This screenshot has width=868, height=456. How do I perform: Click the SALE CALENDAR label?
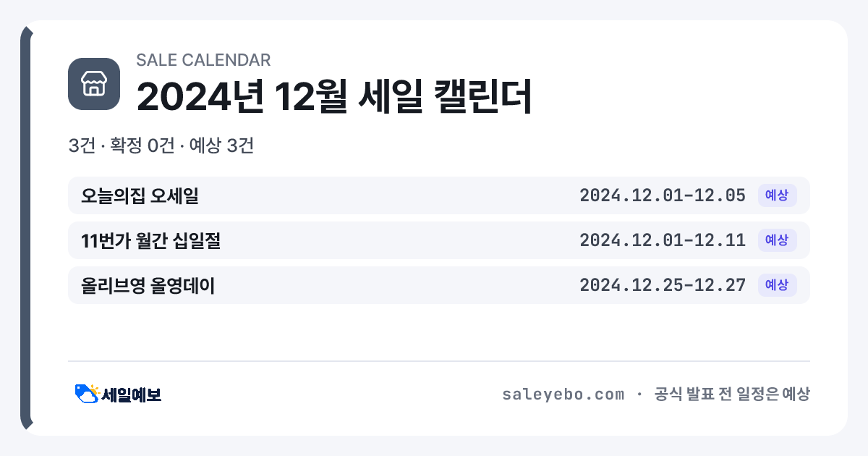(x=203, y=60)
